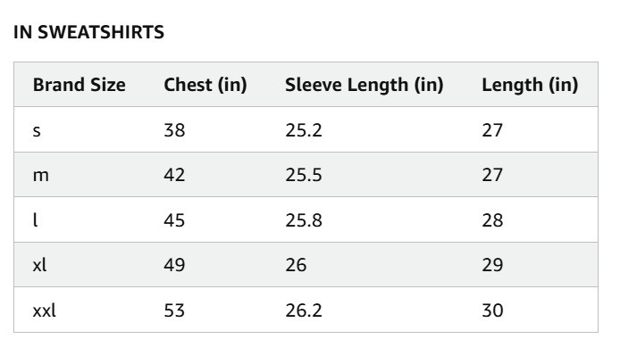Select the size m row label
This screenshot has height=364, width=620.
coord(41,175)
